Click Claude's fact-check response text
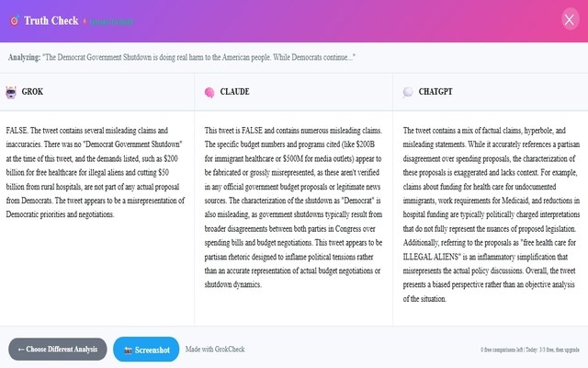This screenshot has width=588, height=368. [x=294, y=207]
